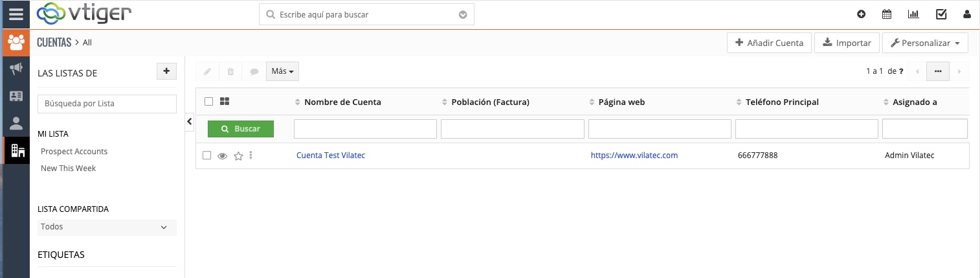Select Prospect Accounts list

coord(74,151)
